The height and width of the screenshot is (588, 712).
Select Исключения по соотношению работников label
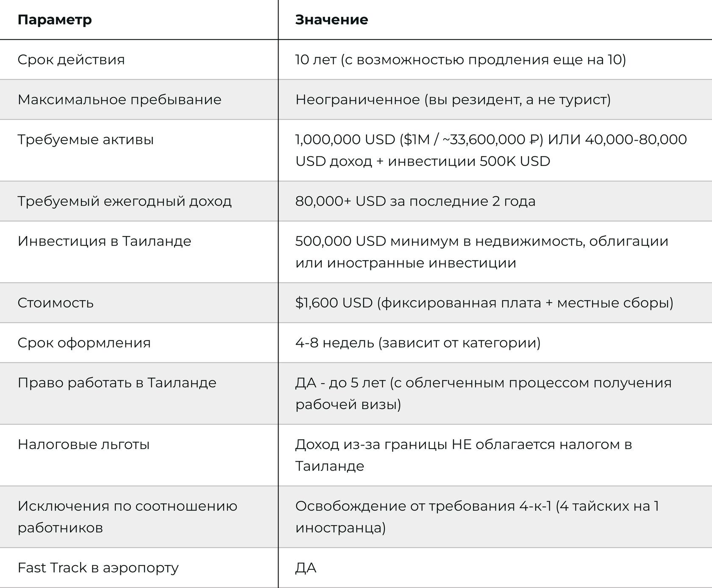coord(128,517)
